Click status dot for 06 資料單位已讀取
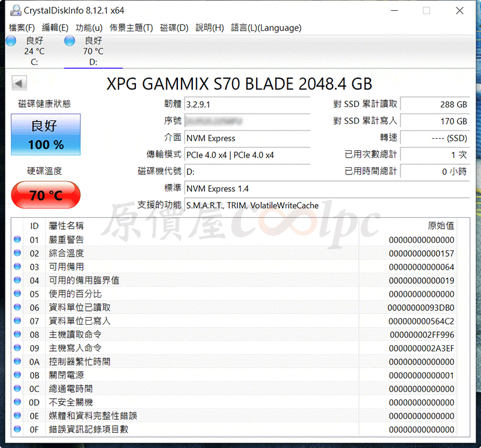481x448 pixels. pyautogui.click(x=17, y=307)
